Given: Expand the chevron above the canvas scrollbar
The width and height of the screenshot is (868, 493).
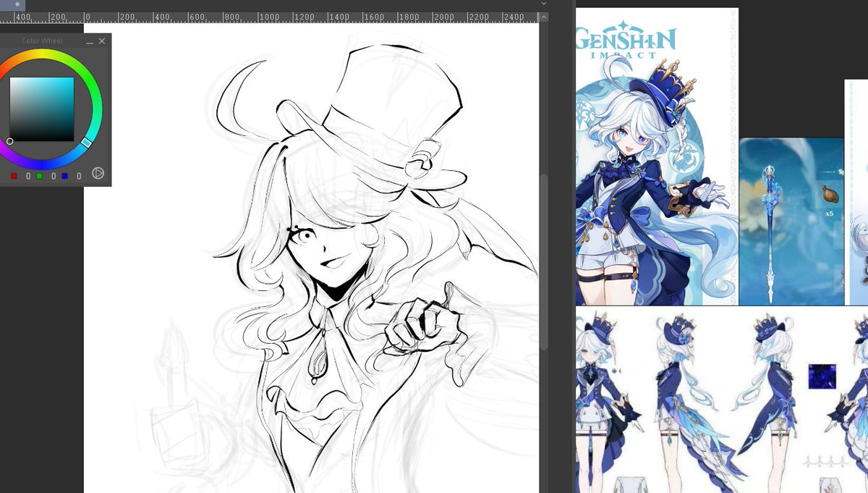Looking at the screenshot, I should coord(544,4).
